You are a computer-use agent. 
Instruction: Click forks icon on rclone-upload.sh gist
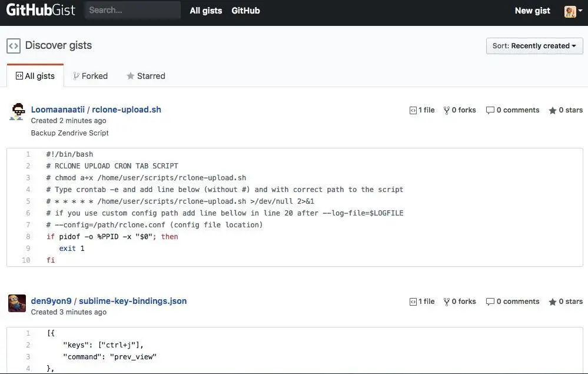click(447, 110)
